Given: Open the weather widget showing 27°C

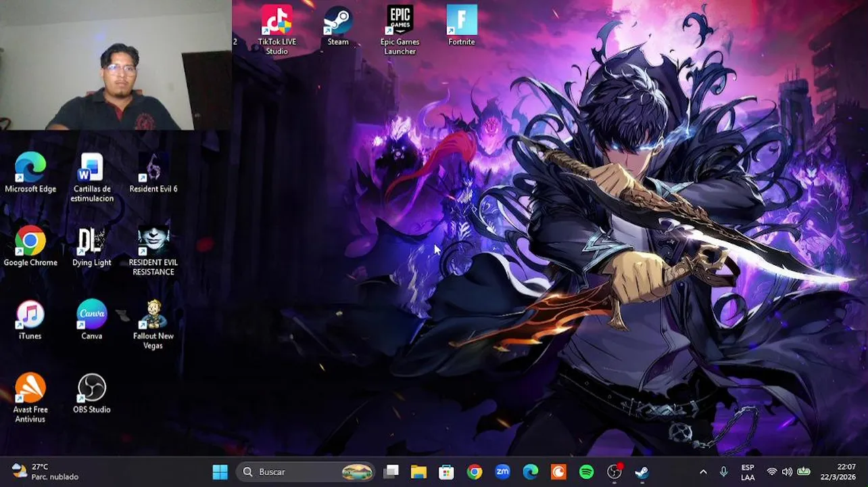Looking at the screenshot, I should coord(45,471).
